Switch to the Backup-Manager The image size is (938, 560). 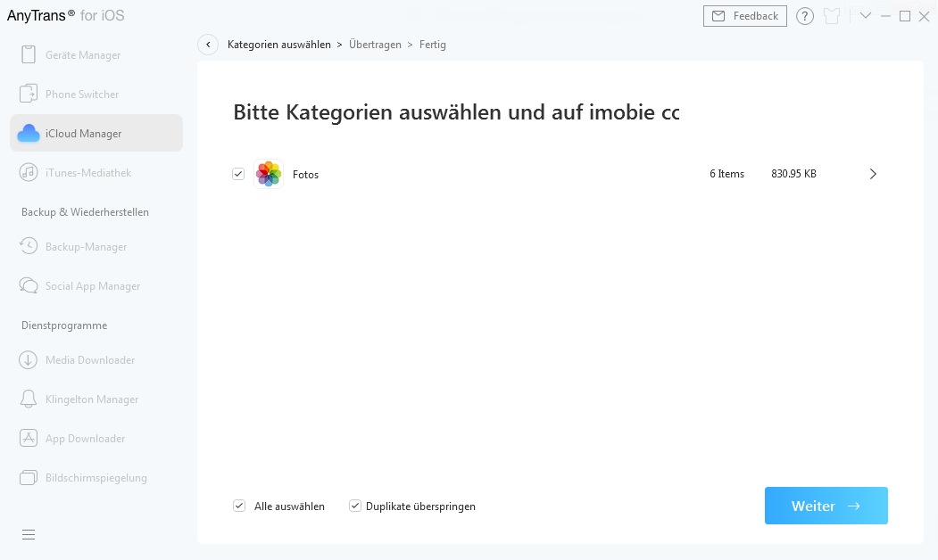point(85,246)
